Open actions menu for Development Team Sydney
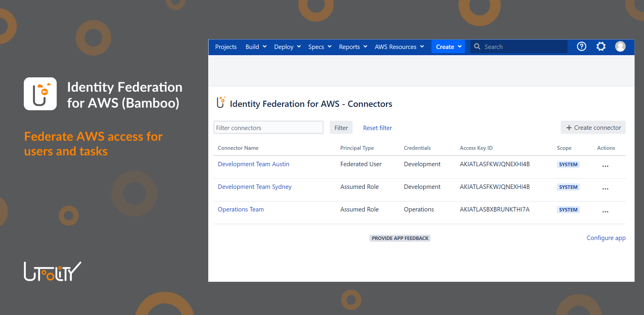The height and width of the screenshot is (315, 644). [x=605, y=189]
